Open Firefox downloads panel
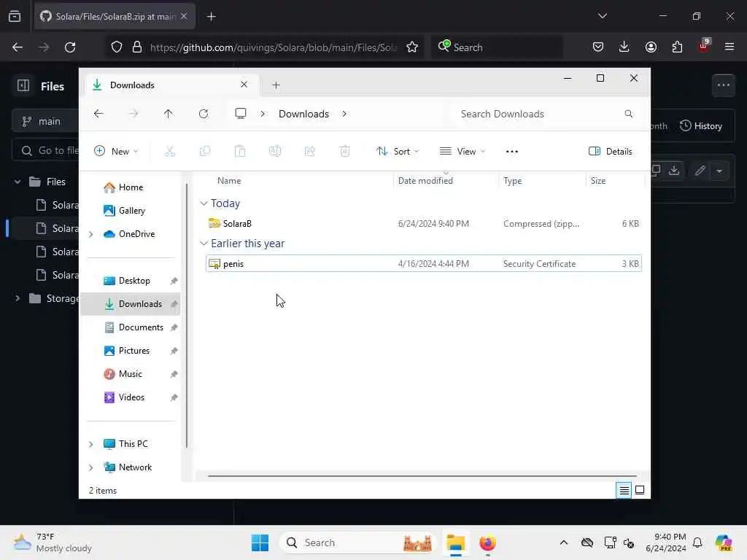 (624, 47)
